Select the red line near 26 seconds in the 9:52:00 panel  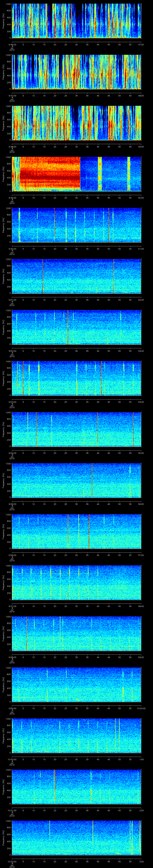click(68, 327)
